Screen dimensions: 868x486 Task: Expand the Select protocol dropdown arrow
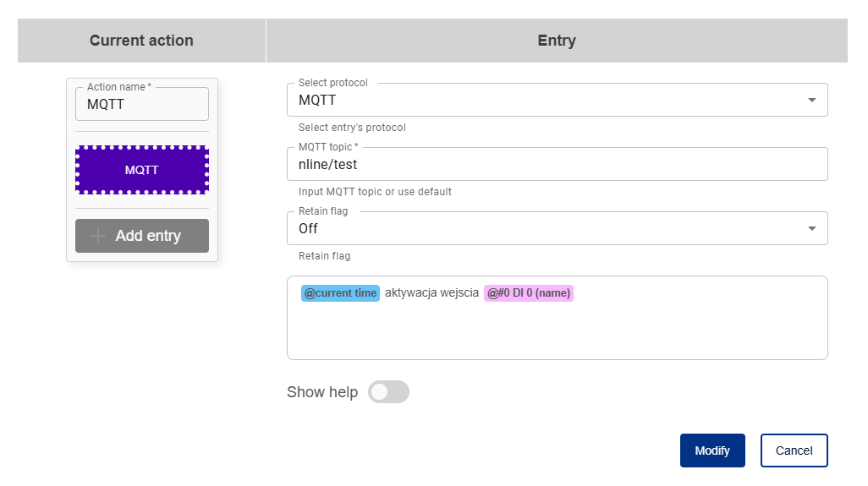(x=812, y=101)
